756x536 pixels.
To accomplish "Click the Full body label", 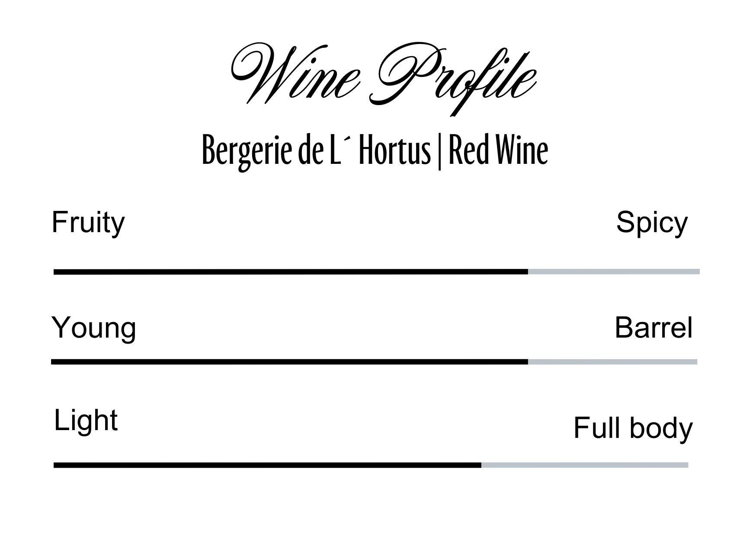I will tap(633, 428).
